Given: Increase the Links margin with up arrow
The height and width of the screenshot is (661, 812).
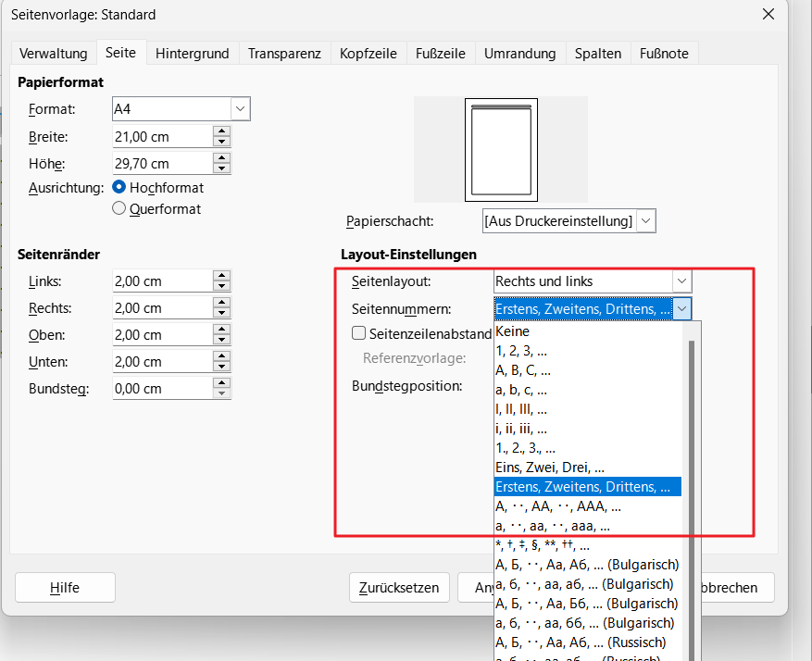Looking at the screenshot, I should click(221, 276).
